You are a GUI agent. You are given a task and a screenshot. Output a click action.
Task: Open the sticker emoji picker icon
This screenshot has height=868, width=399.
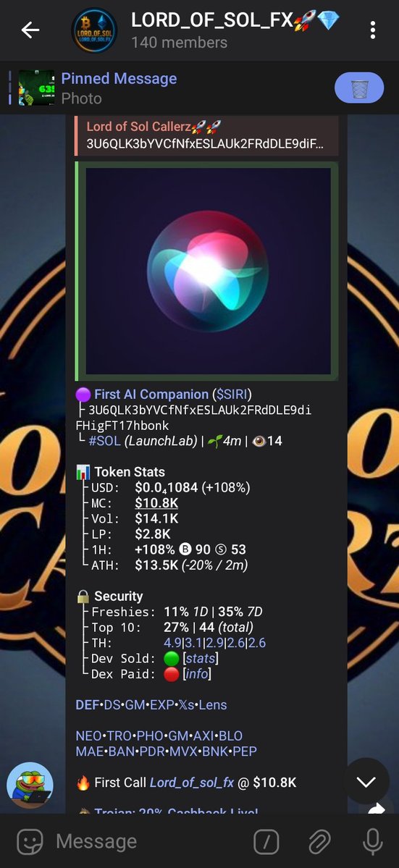(30, 841)
